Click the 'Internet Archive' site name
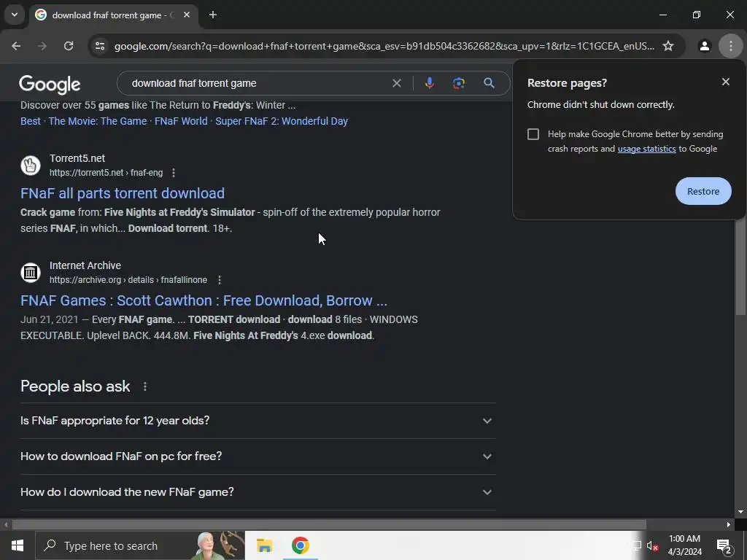 coord(85,265)
